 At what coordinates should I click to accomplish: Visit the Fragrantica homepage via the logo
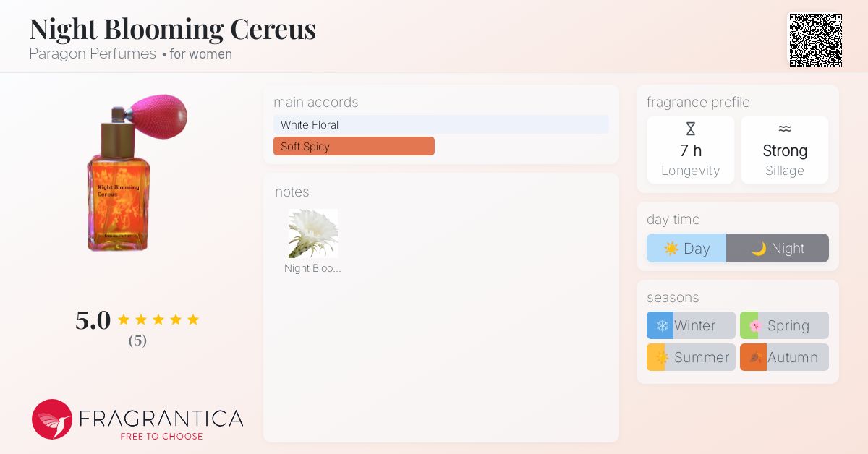tap(137, 419)
